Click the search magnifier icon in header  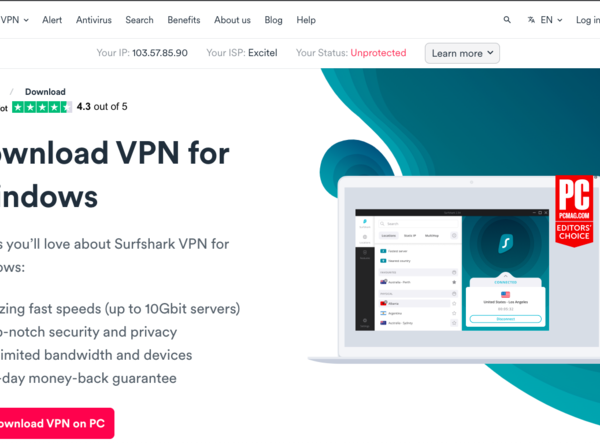(x=507, y=20)
